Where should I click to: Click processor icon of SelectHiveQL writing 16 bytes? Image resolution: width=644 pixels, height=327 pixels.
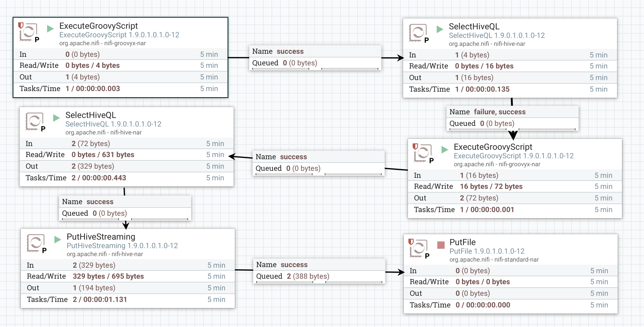pyautogui.click(x=418, y=33)
